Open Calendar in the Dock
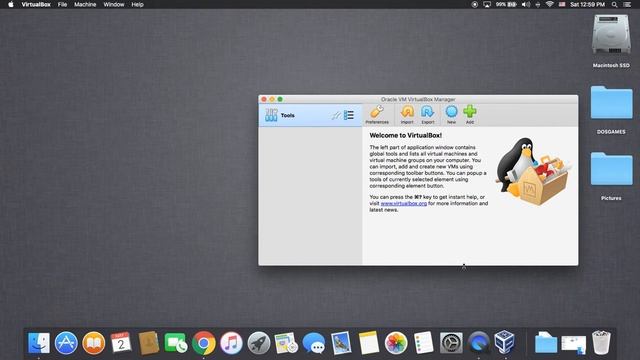 (x=121, y=343)
